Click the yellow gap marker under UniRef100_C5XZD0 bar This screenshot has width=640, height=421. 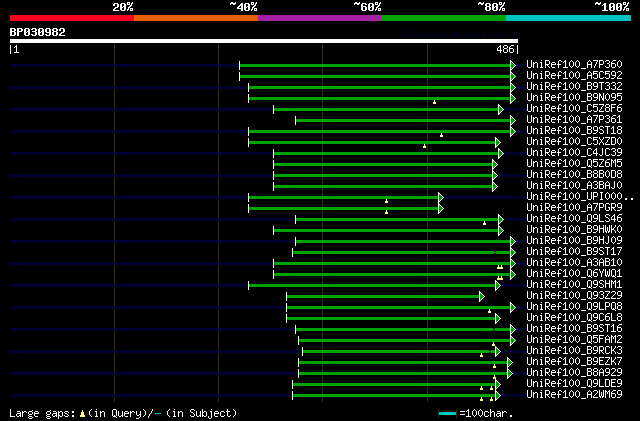coord(424,146)
